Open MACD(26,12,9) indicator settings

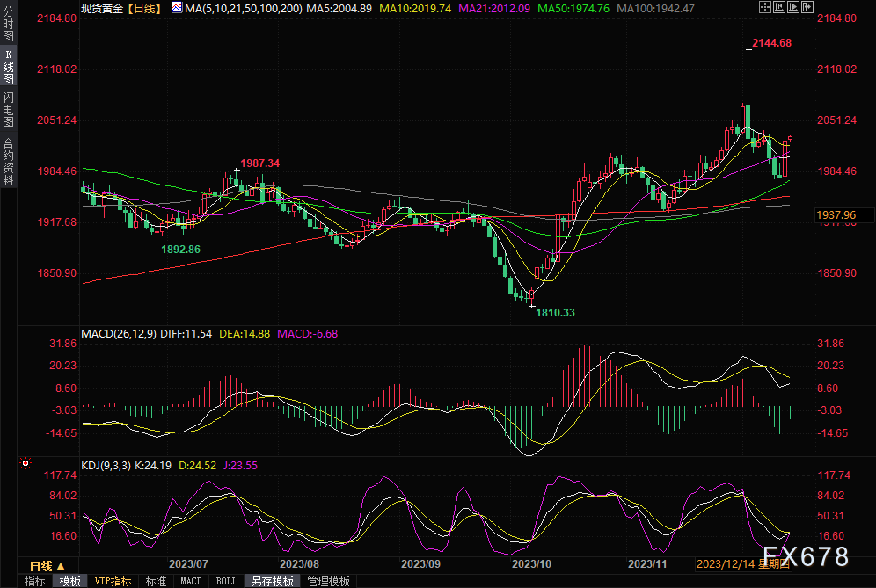coord(119,334)
